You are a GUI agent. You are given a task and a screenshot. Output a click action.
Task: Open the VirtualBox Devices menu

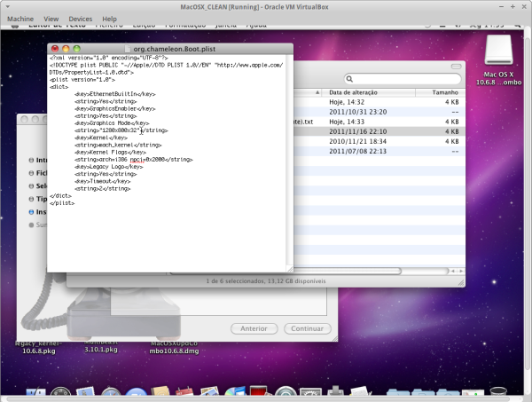81,19
